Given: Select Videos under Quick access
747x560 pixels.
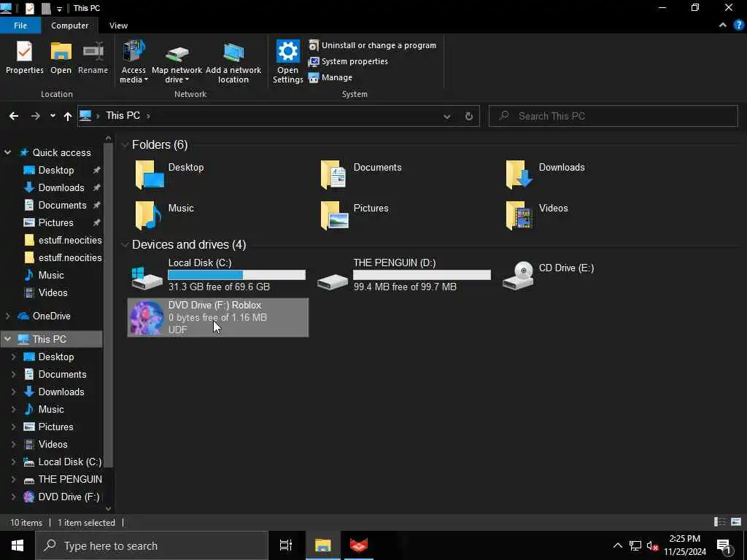Looking at the screenshot, I should (53, 293).
